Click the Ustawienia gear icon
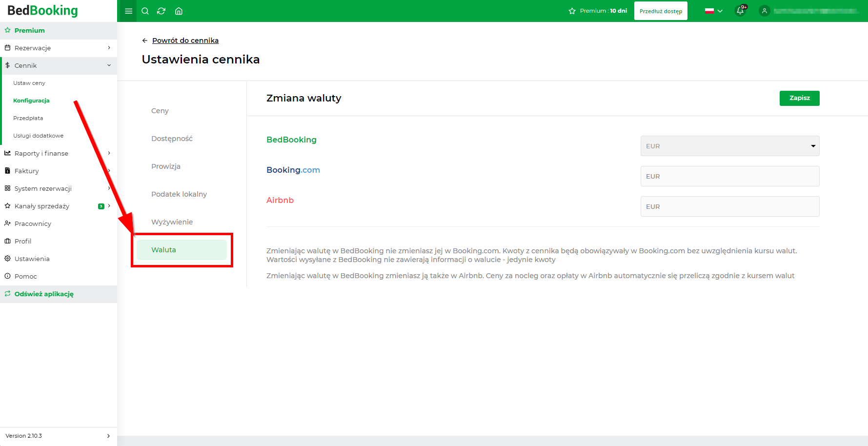The image size is (868, 446). point(7,259)
